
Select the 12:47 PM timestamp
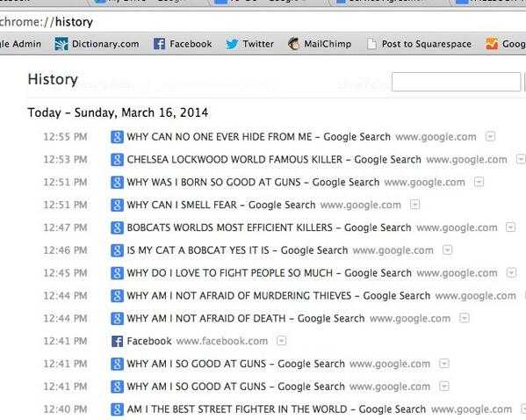tap(65, 228)
